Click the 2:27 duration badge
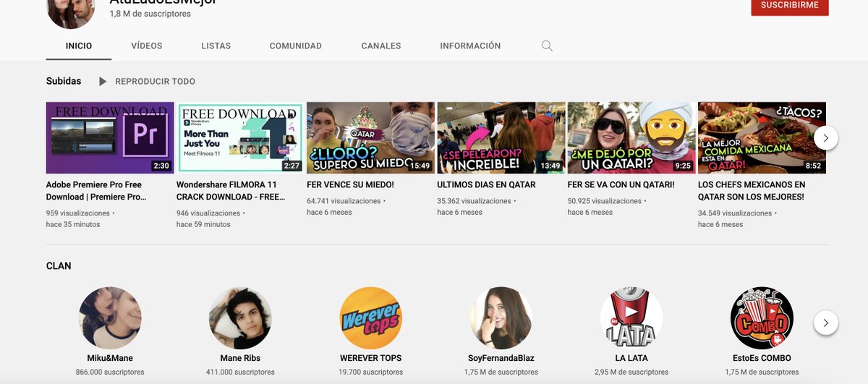Viewport: 868px width, 384px height. [292, 166]
